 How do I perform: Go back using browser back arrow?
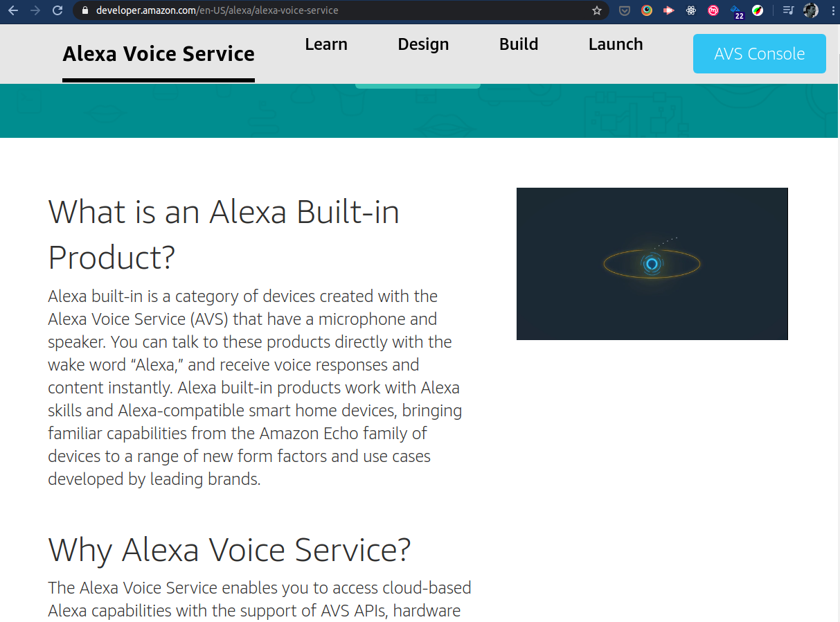13,10
